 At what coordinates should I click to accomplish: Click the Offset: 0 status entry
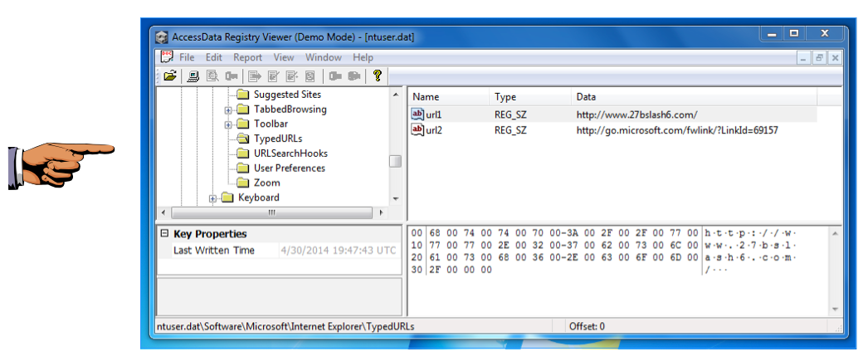pos(588,327)
